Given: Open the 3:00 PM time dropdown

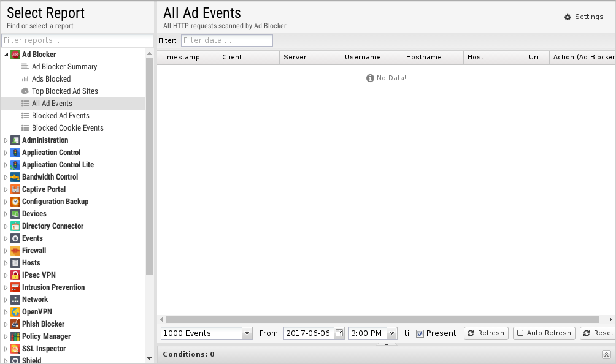Looking at the screenshot, I should click(x=391, y=333).
